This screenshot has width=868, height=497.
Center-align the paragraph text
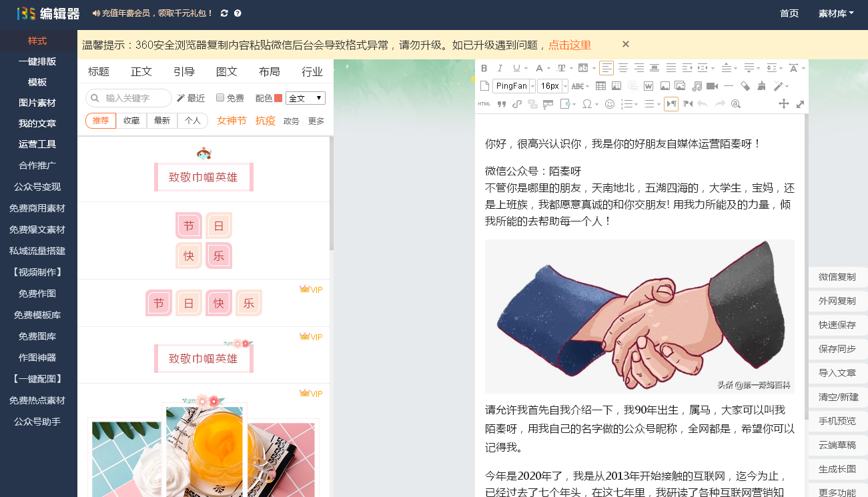coord(623,68)
